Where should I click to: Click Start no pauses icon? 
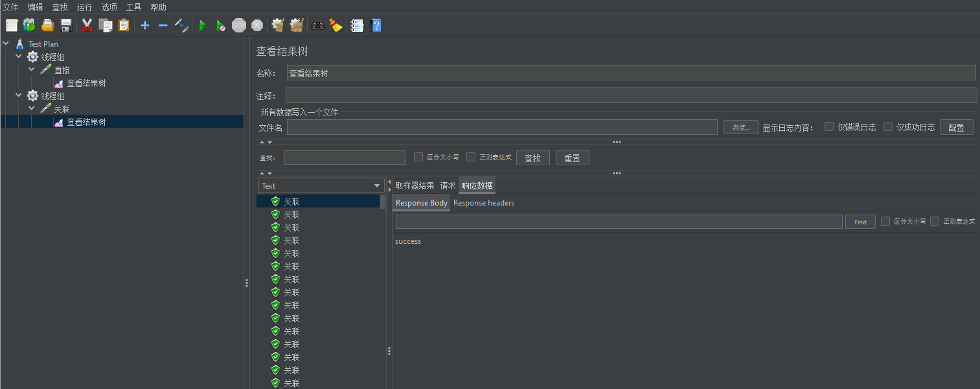click(x=221, y=25)
